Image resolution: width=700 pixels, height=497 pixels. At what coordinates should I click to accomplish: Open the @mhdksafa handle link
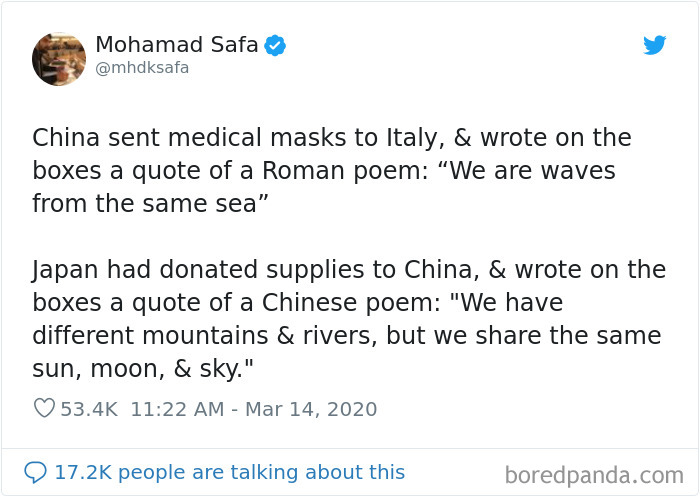tap(142, 68)
